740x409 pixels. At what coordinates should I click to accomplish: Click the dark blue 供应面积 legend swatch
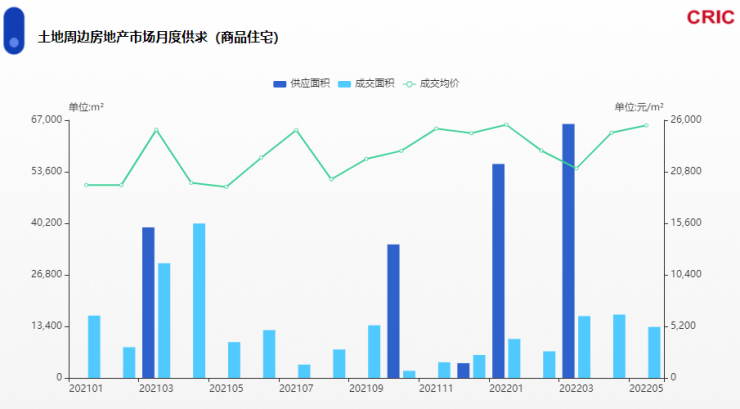279,84
